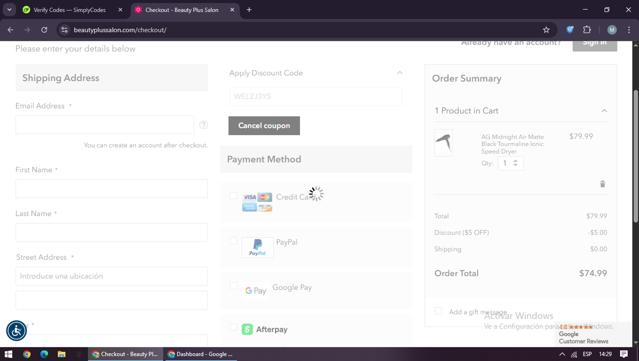This screenshot has height=361, width=639.
Task: Switch to the Checkout Beauty Plus Salon tab
Action: click(181, 10)
